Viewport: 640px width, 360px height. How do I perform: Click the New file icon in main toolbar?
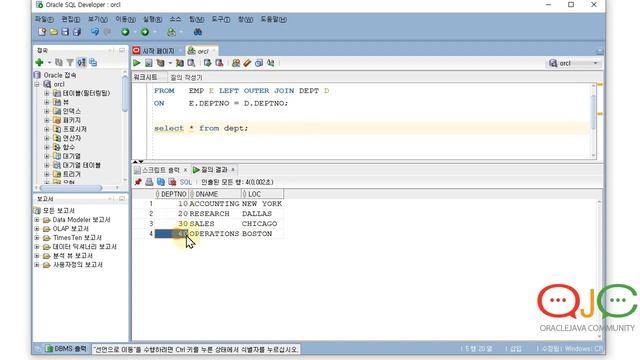click(42, 32)
